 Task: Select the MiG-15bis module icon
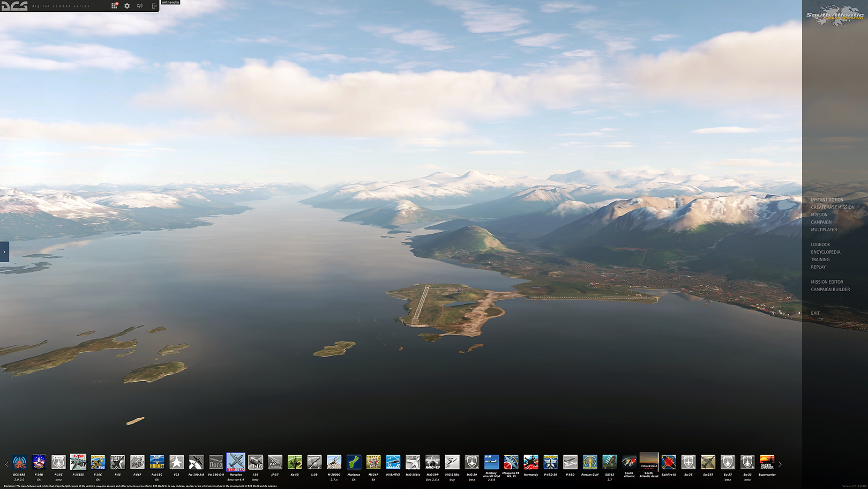[x=413, y=462]
